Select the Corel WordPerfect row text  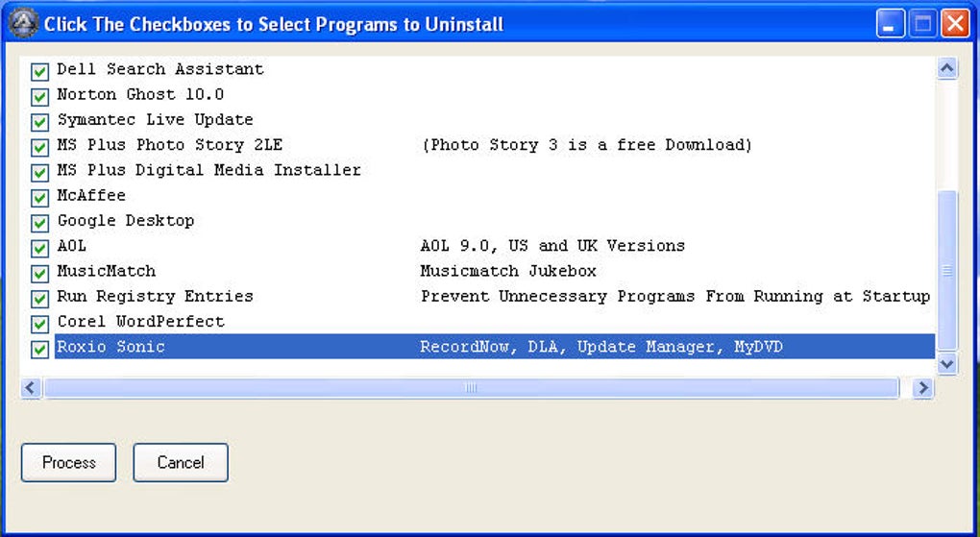pyautogui.click(x=140, y=321)
